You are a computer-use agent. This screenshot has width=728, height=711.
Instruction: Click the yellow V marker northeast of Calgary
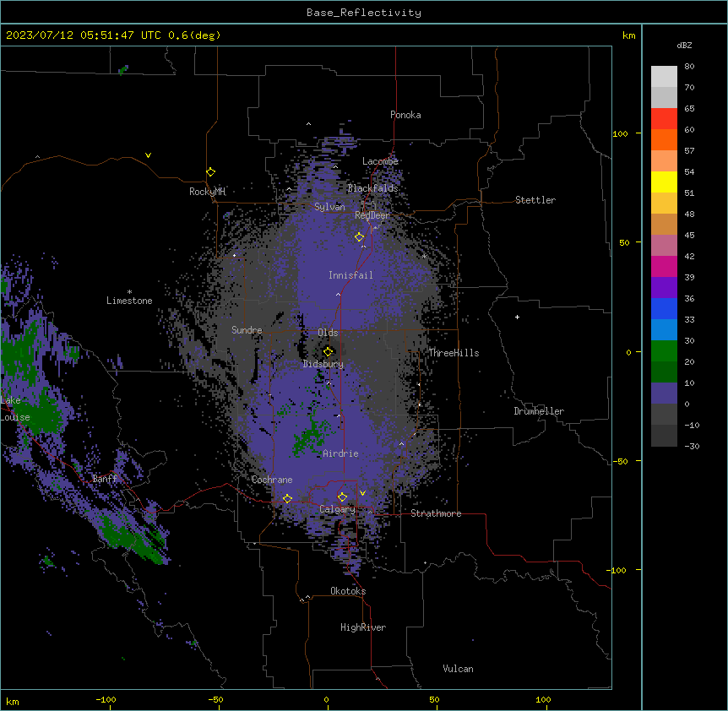[x=362, y=493]
